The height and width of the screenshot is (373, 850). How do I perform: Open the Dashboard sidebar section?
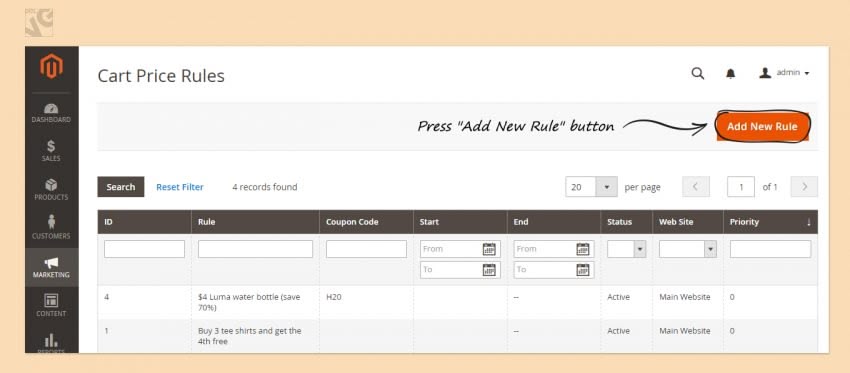[51, 113]
